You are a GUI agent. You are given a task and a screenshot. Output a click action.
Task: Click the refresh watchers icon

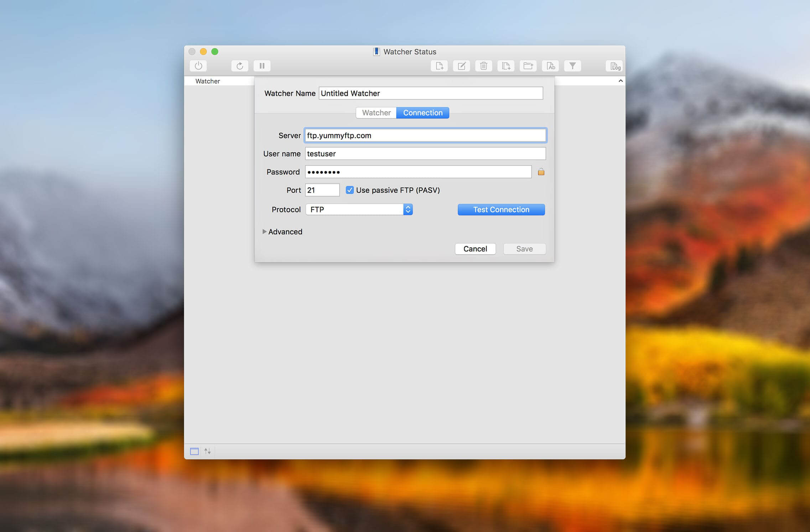(x=240, y=66)
